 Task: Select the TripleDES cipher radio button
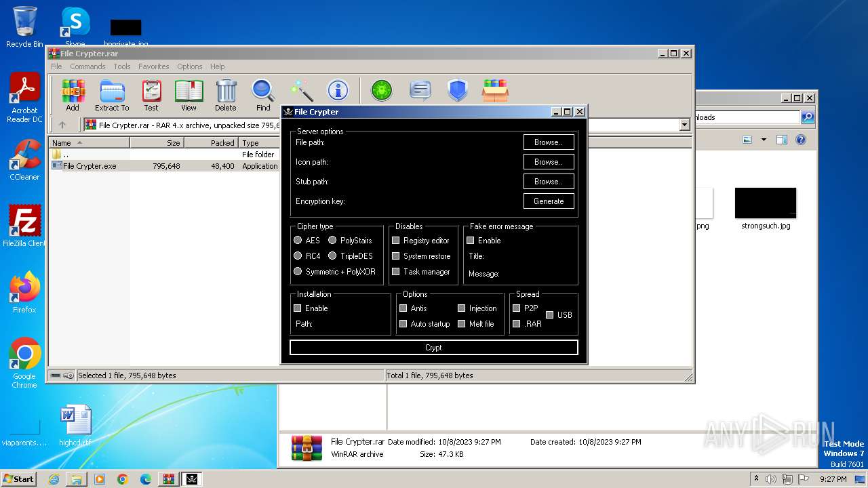click(332, 256)
